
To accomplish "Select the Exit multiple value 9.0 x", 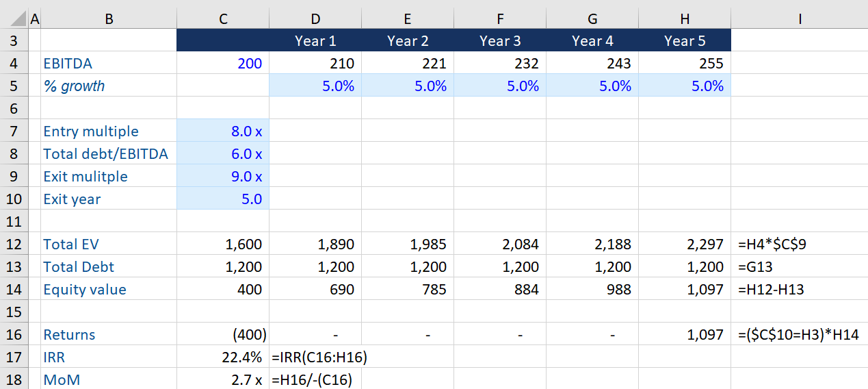I will tap(223, 177).
